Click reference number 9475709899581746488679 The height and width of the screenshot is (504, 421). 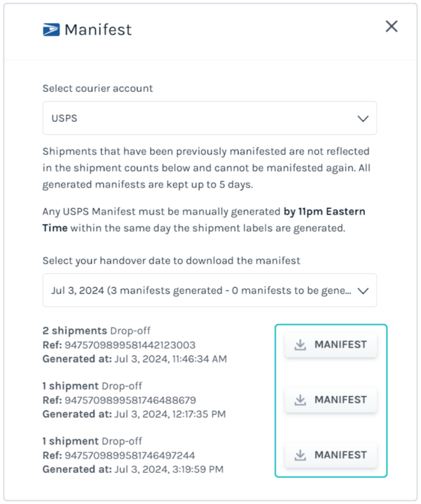pos(130,400)
